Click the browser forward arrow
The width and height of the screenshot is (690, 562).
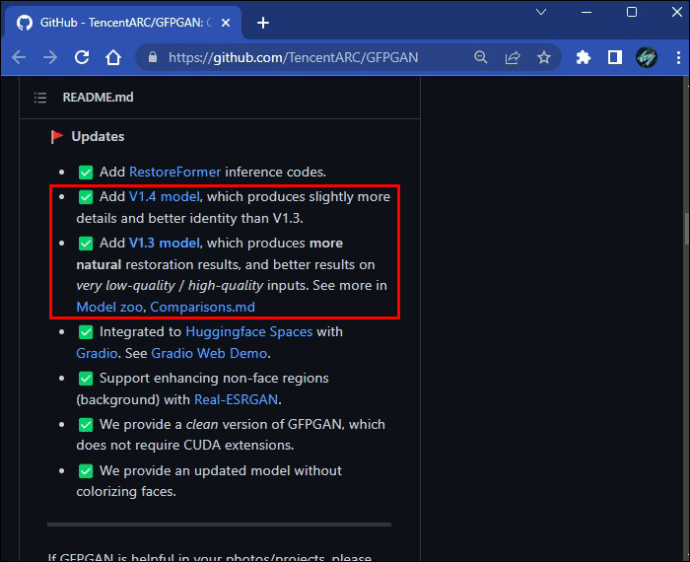point(50,57)
